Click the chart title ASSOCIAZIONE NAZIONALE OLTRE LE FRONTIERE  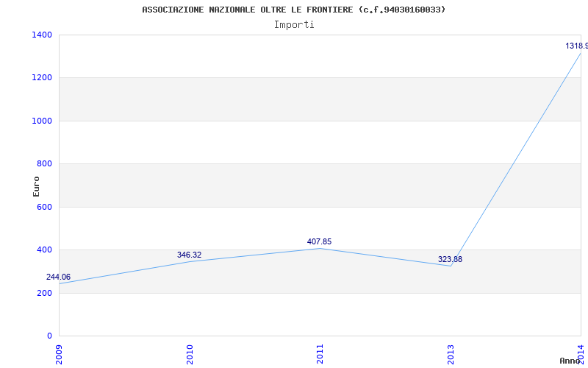(294, 10)
